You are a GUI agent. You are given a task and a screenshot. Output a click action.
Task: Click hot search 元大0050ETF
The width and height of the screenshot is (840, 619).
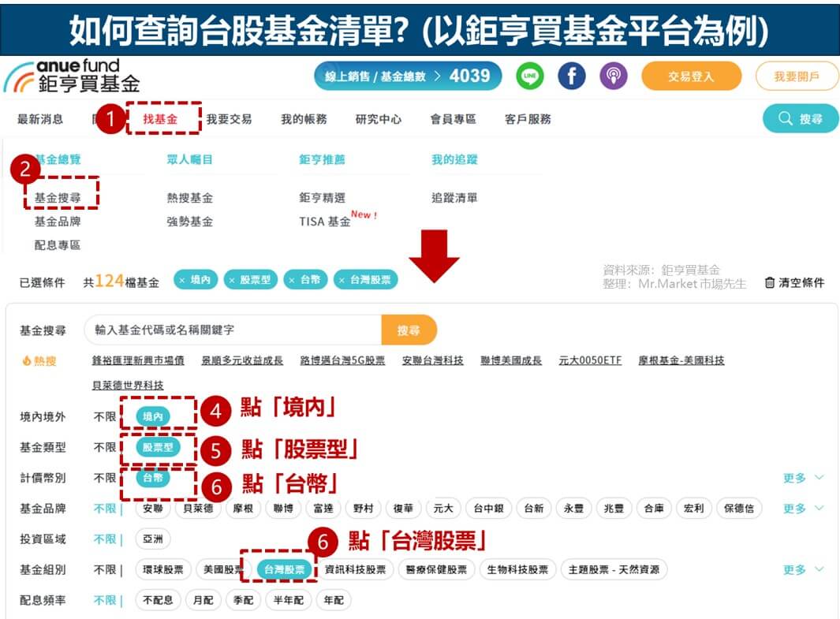(590, 360)
